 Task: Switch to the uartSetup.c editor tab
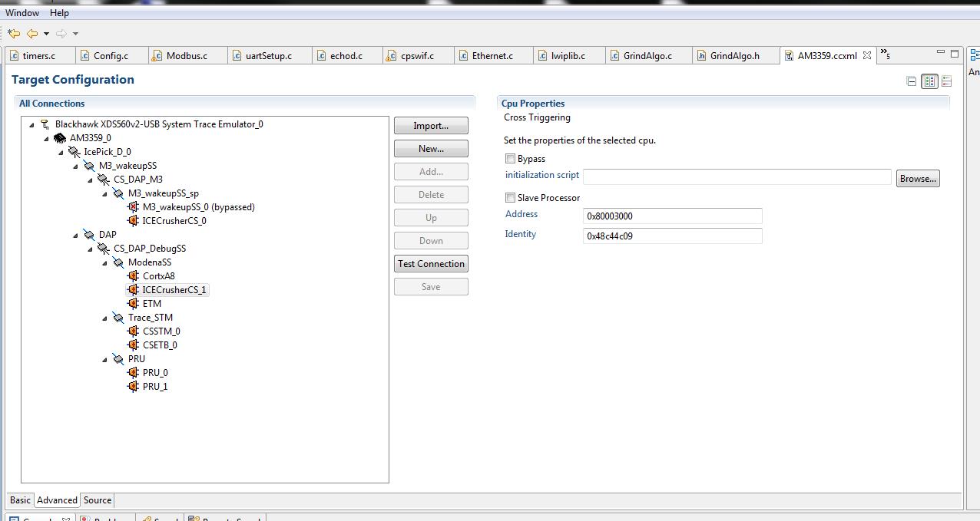(268, 55)
